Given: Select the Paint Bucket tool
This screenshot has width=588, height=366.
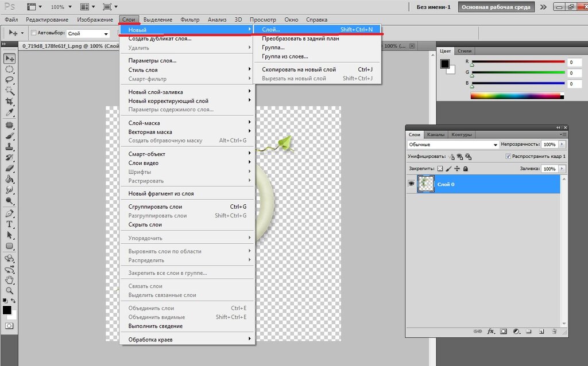Looking at the screenshot, I should [x=9, y=179].
